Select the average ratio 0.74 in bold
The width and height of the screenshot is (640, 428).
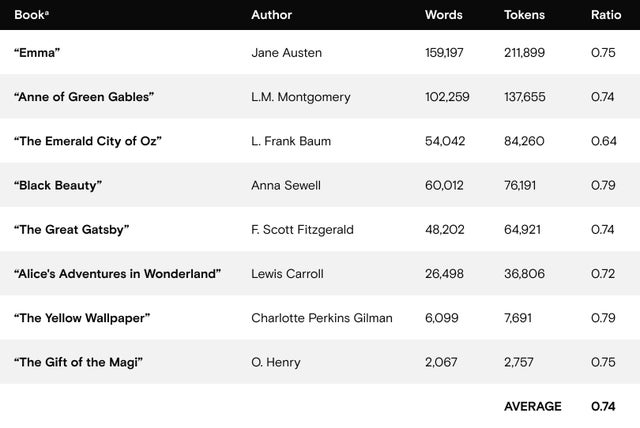[x=603, y=406]
